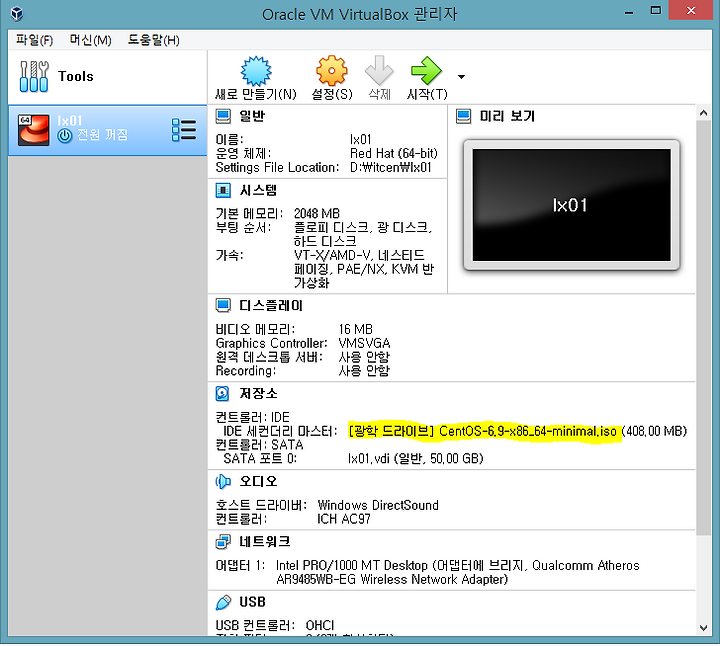
Task: Click the System (시스템) chip icon
Action: click(223, 190)
